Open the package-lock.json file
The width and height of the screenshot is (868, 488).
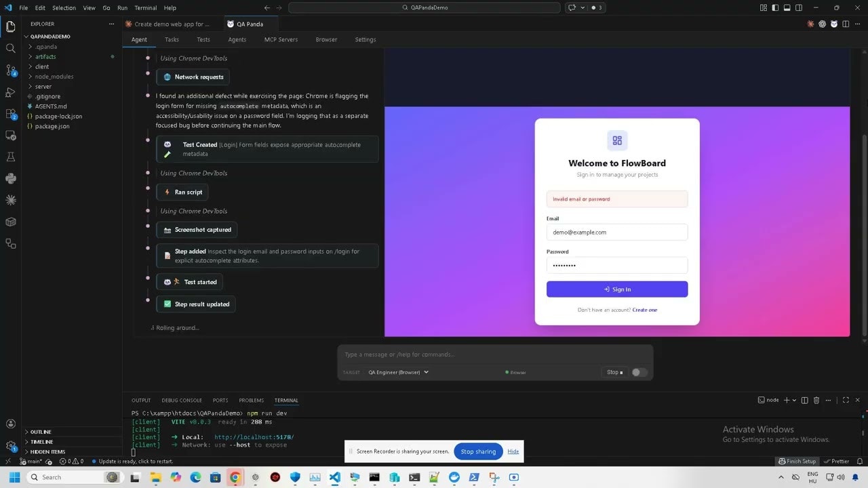pos(58,116)
